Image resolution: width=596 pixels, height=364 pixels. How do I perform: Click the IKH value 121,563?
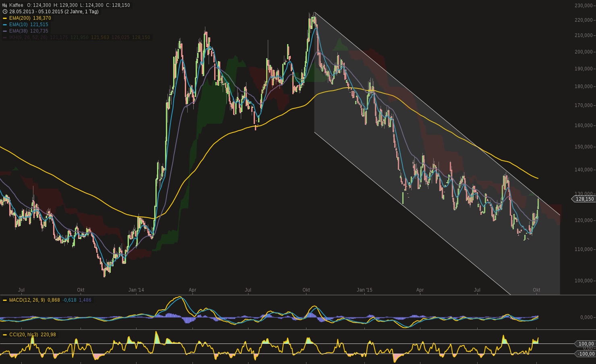(100, 37)
